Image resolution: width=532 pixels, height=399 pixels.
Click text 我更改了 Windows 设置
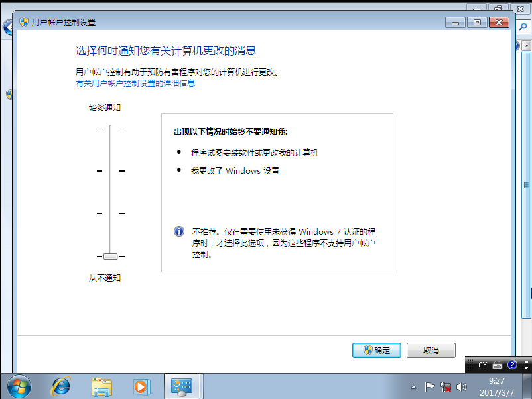[235, 170]
